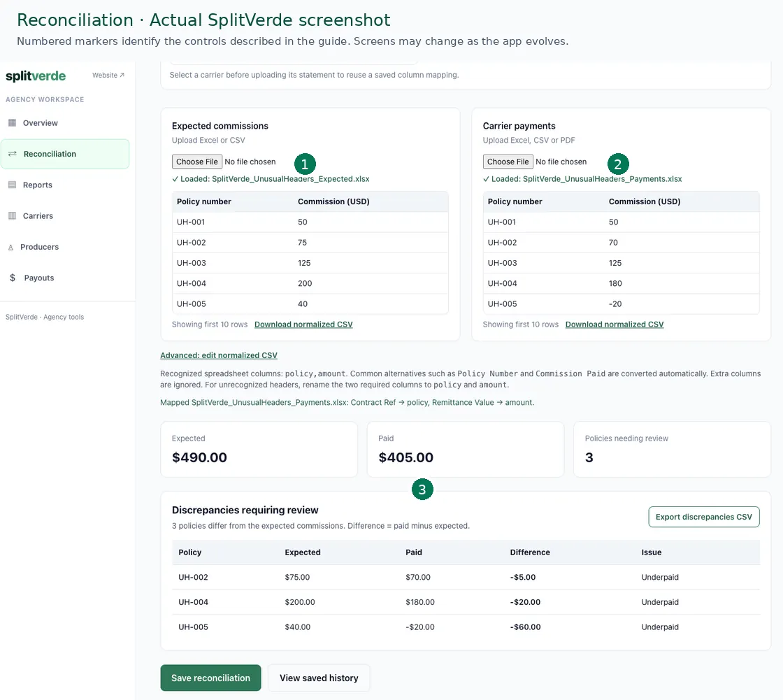This screenshot has width=783, height=700.
Task: Click Save reconciliation button
Action: (x=210, y=678)
